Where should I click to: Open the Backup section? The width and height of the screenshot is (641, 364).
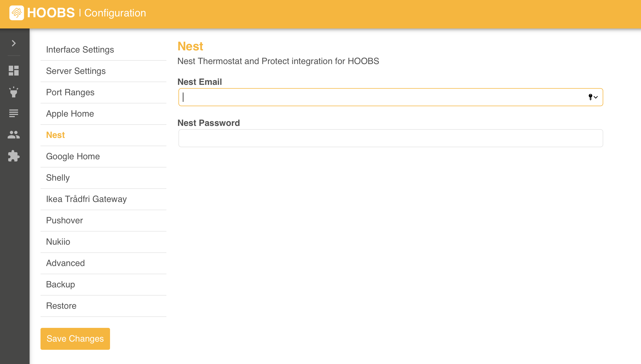click(60, 284)
